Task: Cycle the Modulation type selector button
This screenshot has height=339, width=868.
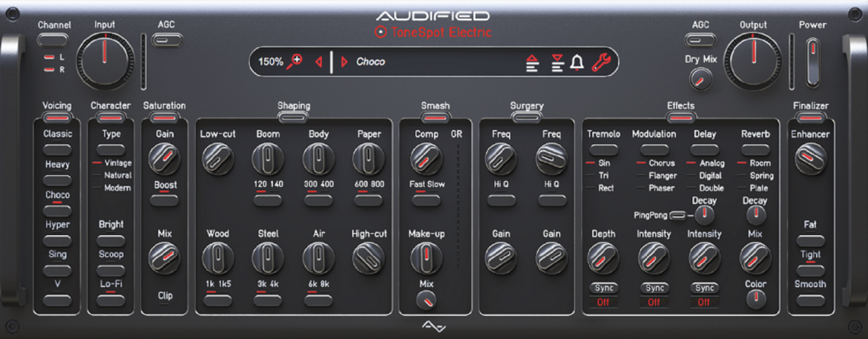Action: point(654,150)
